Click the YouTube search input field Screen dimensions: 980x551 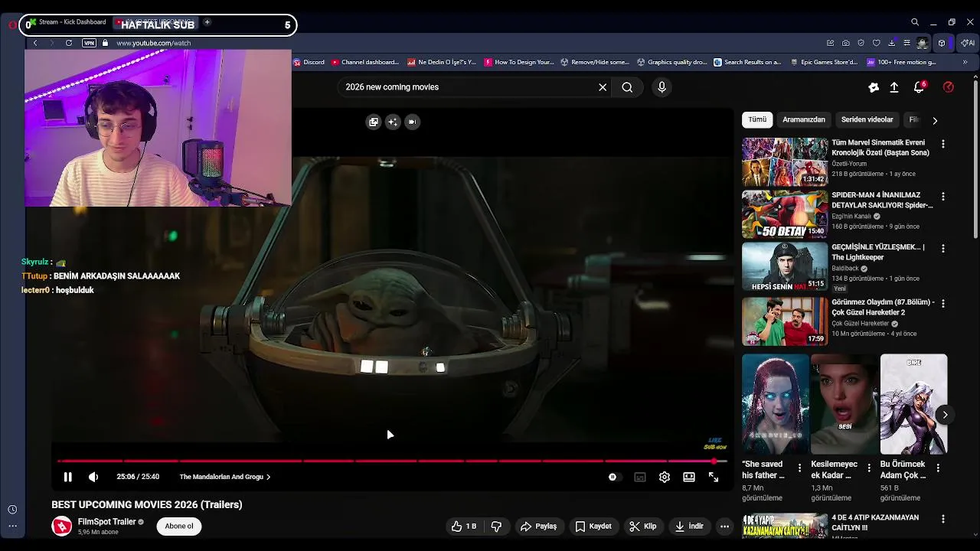click(x=467, y=87)
